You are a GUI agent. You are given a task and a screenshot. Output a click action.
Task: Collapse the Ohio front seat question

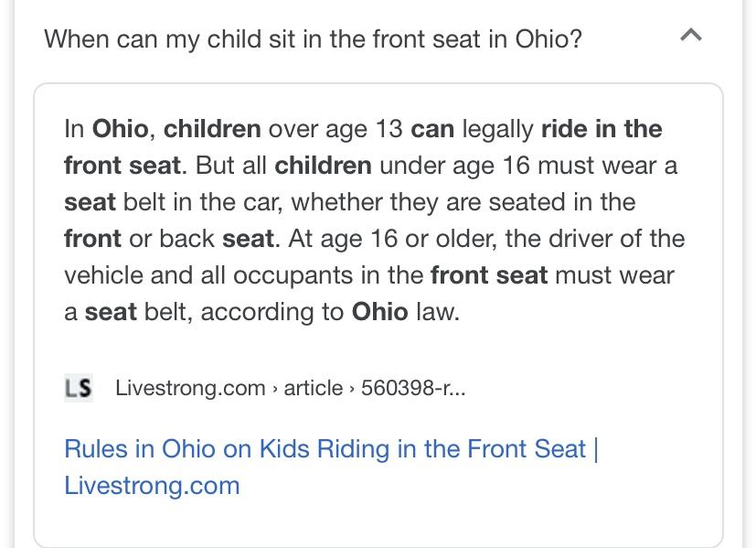pos(690,35)
